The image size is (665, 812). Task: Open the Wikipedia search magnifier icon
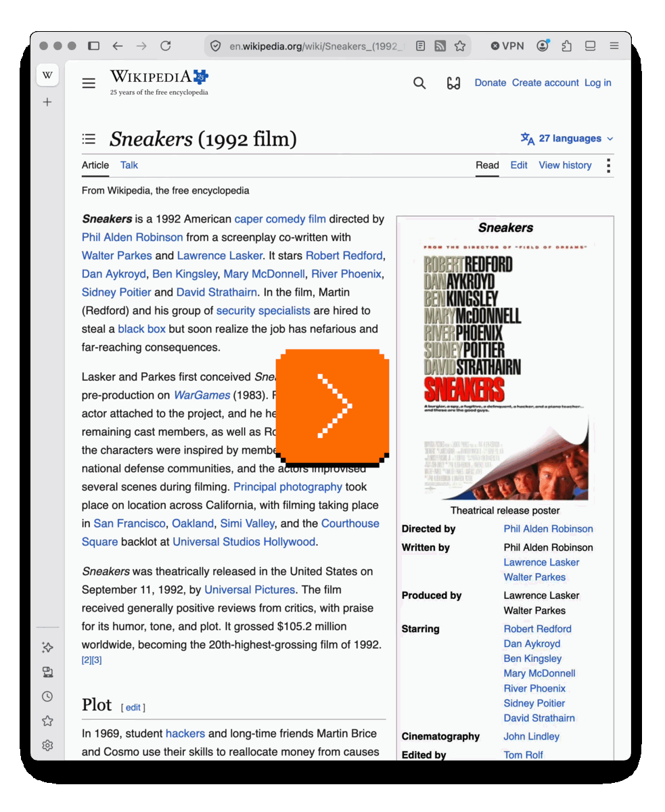click(419, 83)
